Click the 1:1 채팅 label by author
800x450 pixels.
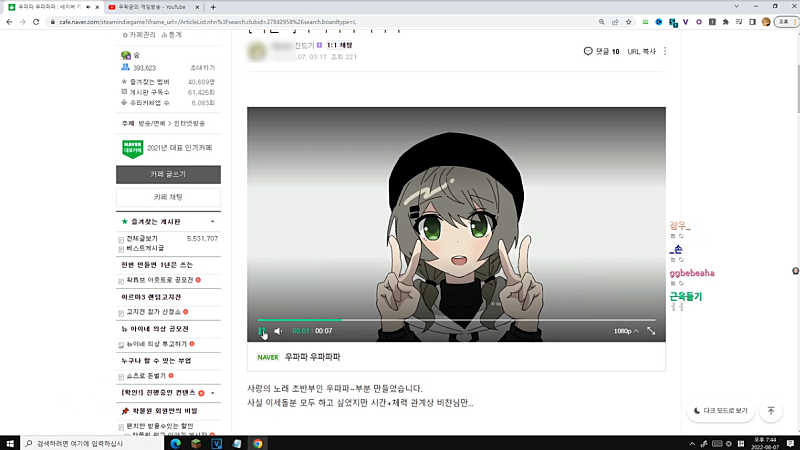(339, 45)
